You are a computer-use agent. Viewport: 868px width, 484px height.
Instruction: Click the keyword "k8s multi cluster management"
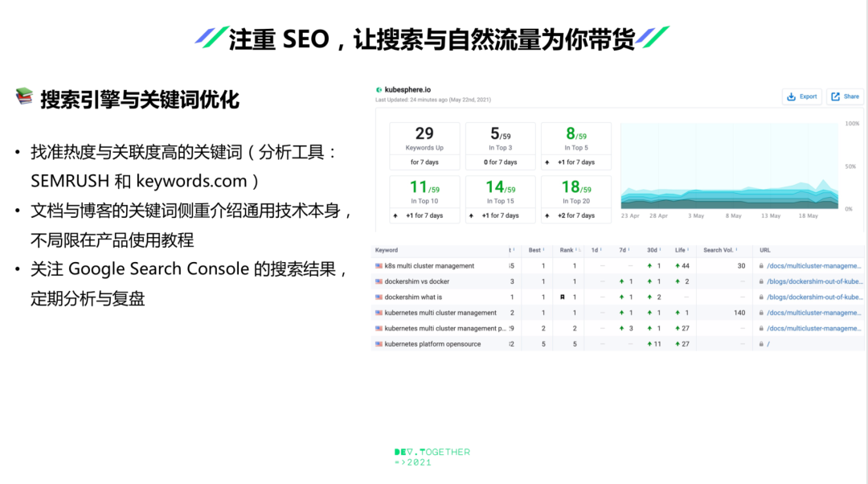429,266
